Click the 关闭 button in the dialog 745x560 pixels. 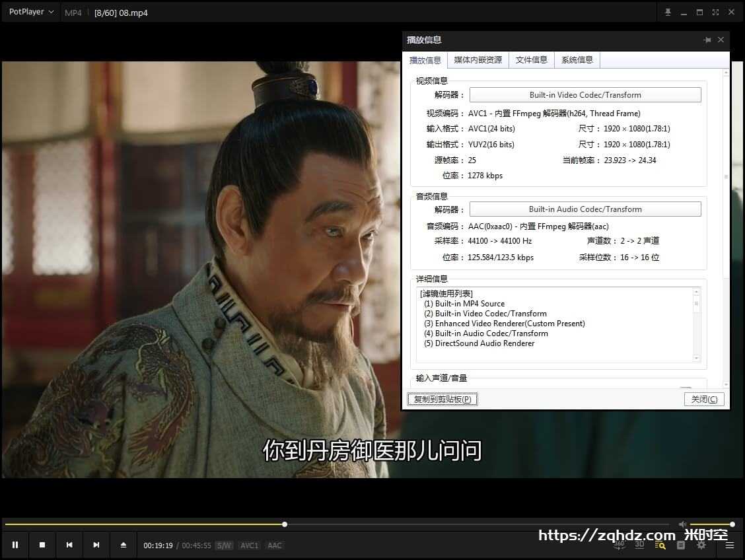[x=704, y=399]
